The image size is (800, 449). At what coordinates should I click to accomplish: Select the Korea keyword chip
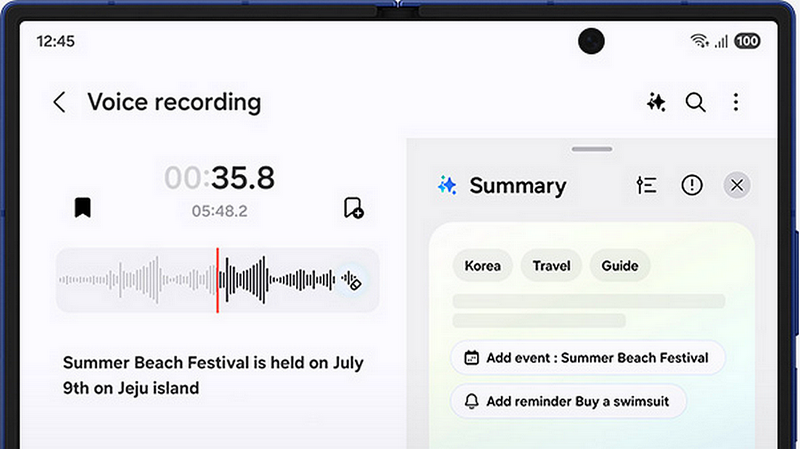[483, 266]
